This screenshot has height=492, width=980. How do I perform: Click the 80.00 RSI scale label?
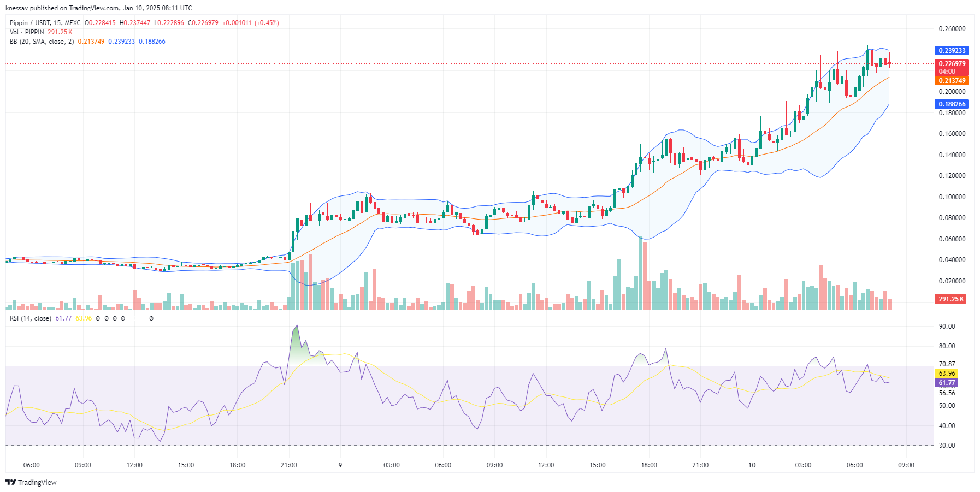point(947,346)
